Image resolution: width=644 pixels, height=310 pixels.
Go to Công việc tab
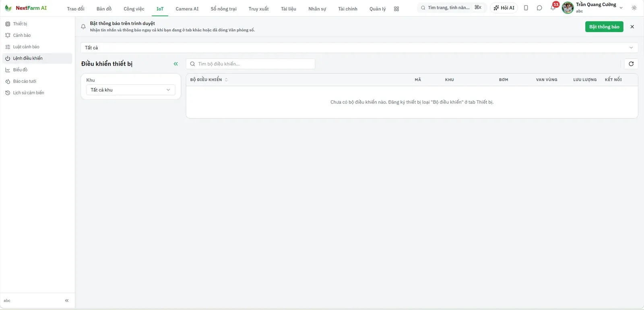[134, 9]
